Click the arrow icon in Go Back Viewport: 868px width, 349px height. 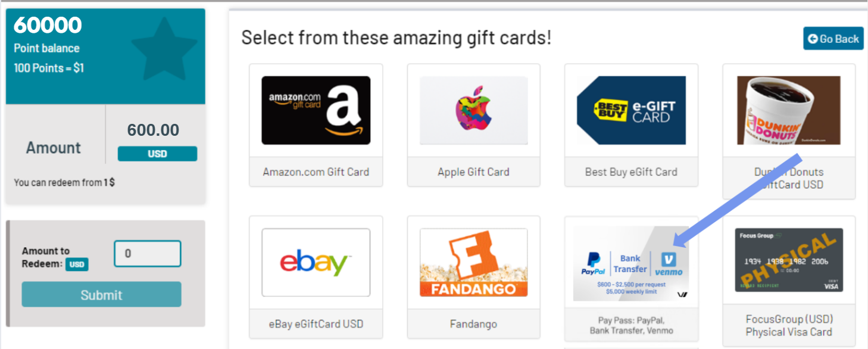[x=813, y=39]
